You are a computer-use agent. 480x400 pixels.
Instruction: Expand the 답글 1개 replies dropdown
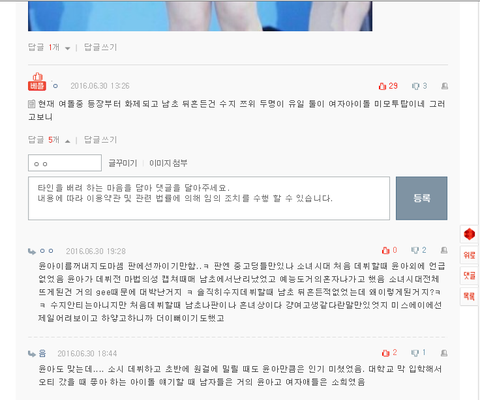(49, 47)
